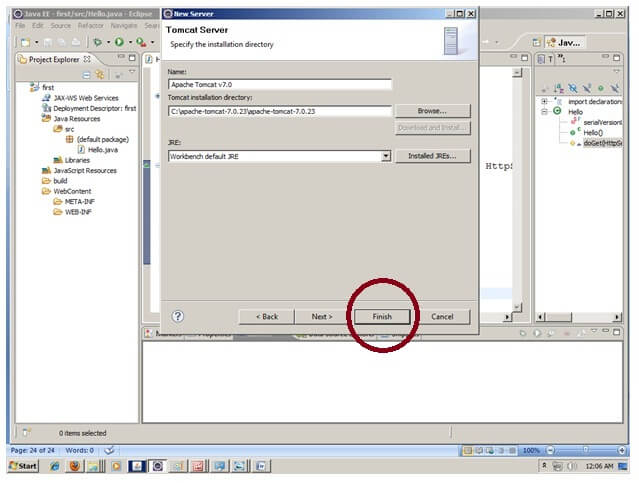Toggle Hide Non-Public Members in Outline
This screenshot has height=483, width=639.
(601, 88)
